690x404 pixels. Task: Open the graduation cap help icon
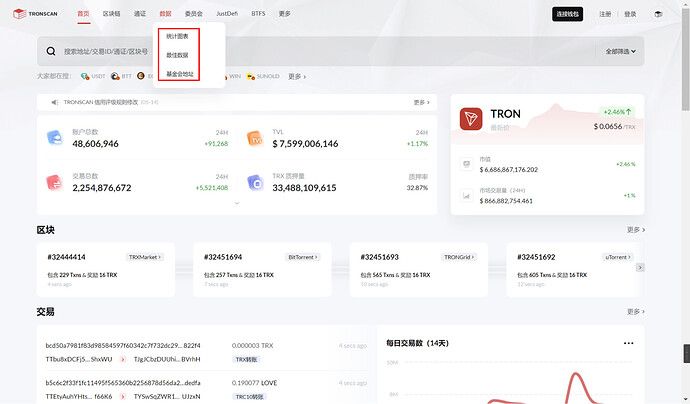(658, 14)
